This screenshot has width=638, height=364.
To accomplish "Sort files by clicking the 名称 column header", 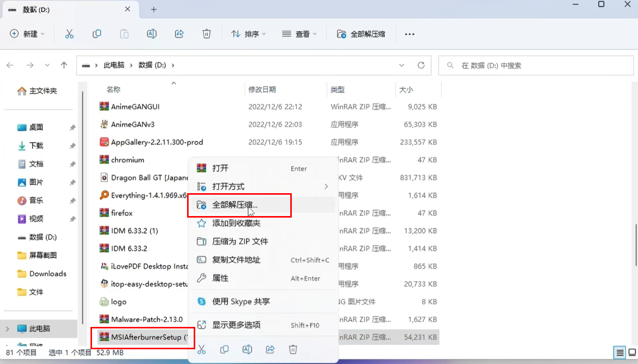I will 113,89.
